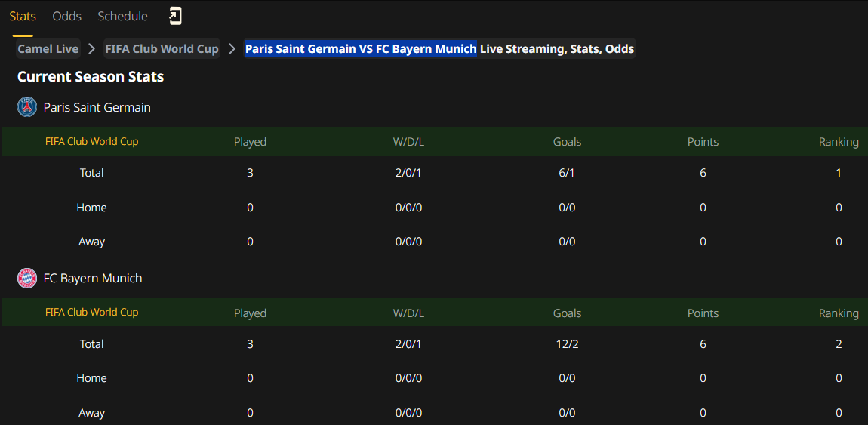Open the FC Bayern Munich team name
The image size is (868, 425).
click(x=93, y=278)
